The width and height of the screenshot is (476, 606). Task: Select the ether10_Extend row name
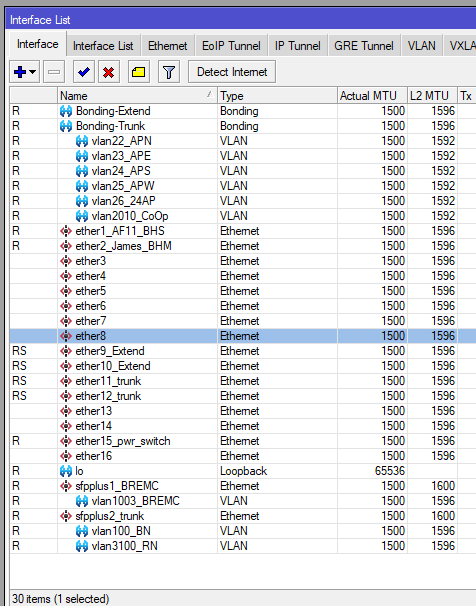113,366
